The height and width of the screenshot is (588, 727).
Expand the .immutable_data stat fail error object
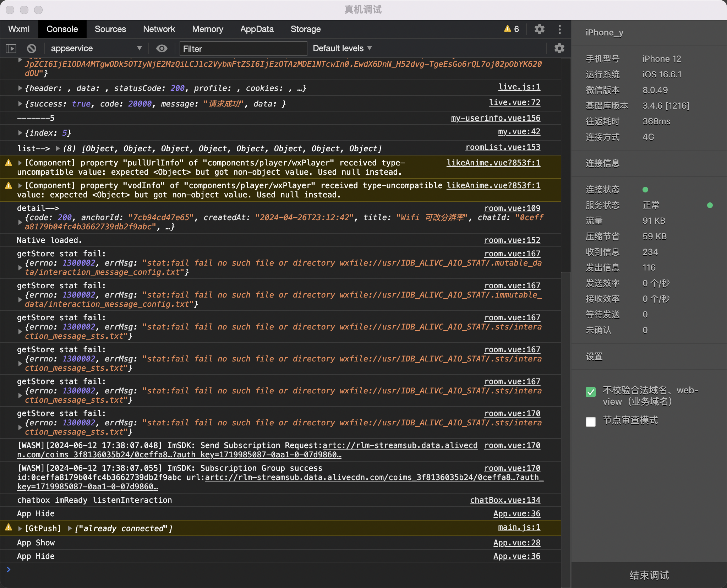click(x=20, y=300)
